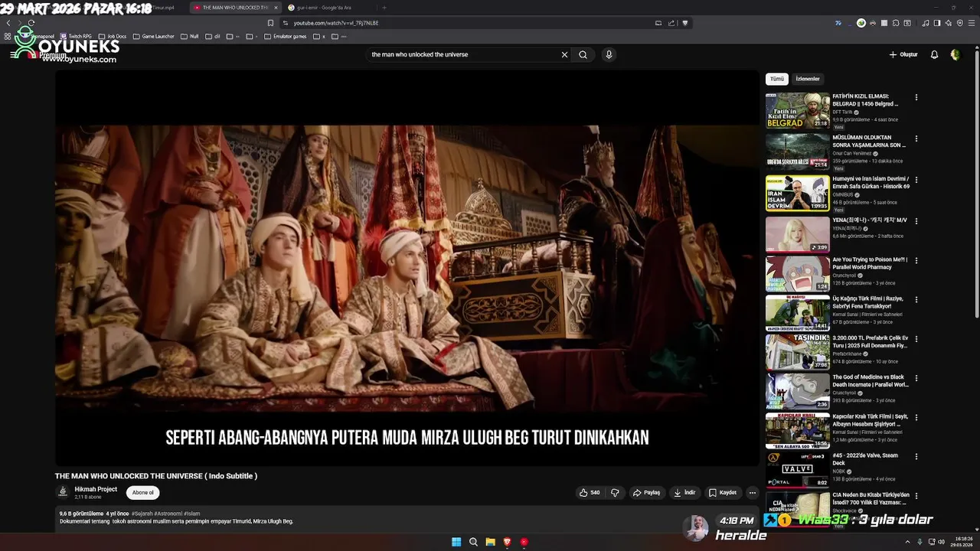Open the Hikmah Project channel name link
Viewport: 980px width, 551px height.
[x=96, y=489]
